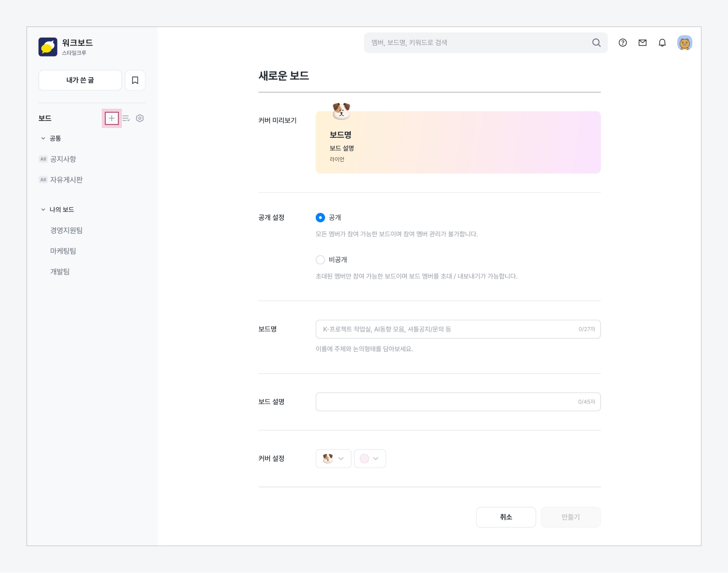Image resolution: width=728 pixels, height=573 pixels.
Task: Collapse the 공통 board group
Action: pos(43,139)
